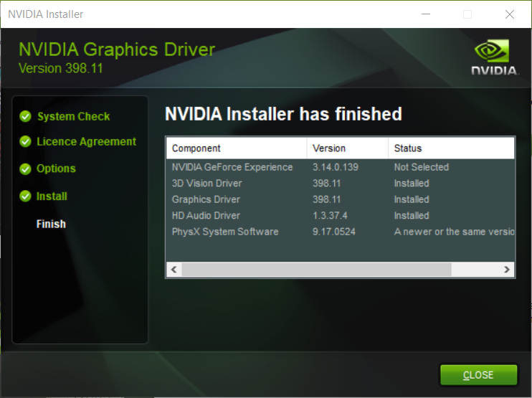This screenshot has height=398, width=532.
Task: Click the horizontal scrollbar thumb
Action: (316, 270)
